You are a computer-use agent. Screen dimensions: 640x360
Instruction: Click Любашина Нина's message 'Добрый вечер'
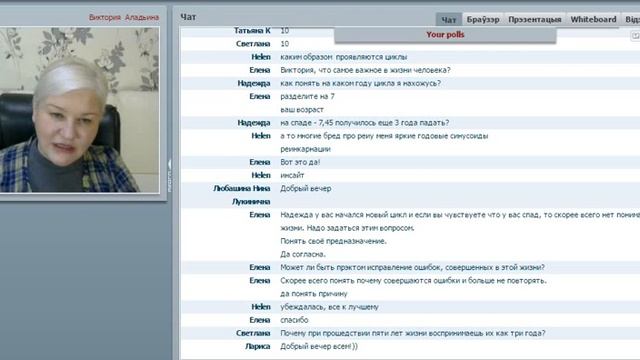(x=305, y=189)
